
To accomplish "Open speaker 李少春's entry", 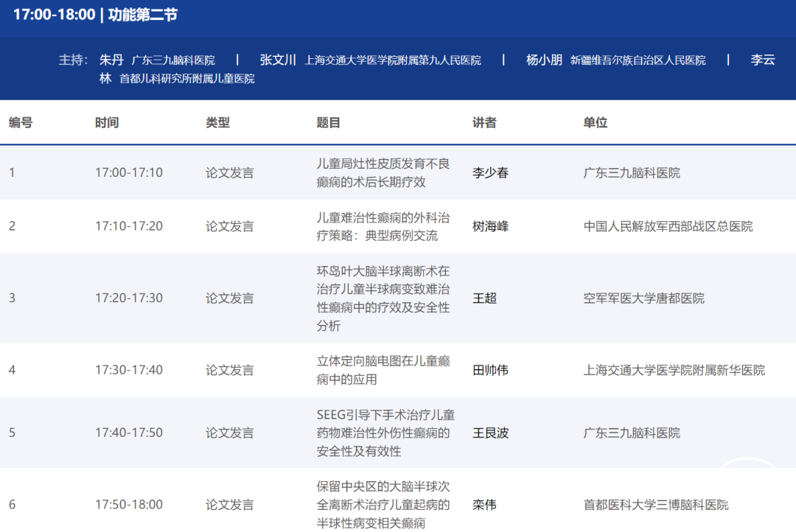I will (490, 172).
